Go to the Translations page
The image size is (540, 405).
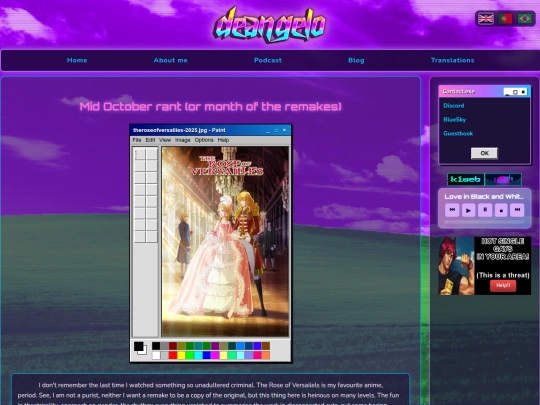tap(453, 60)
